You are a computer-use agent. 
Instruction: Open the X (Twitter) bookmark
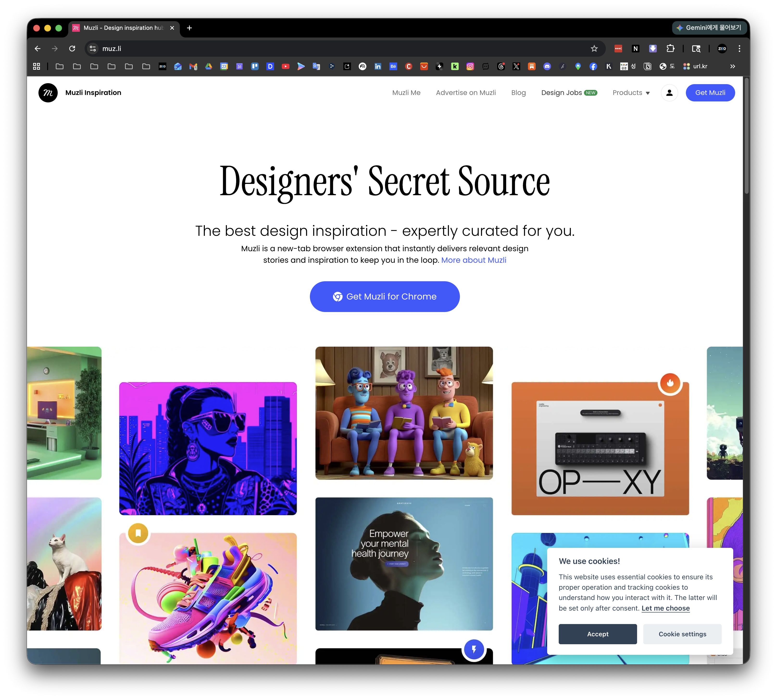coord(516,67)
